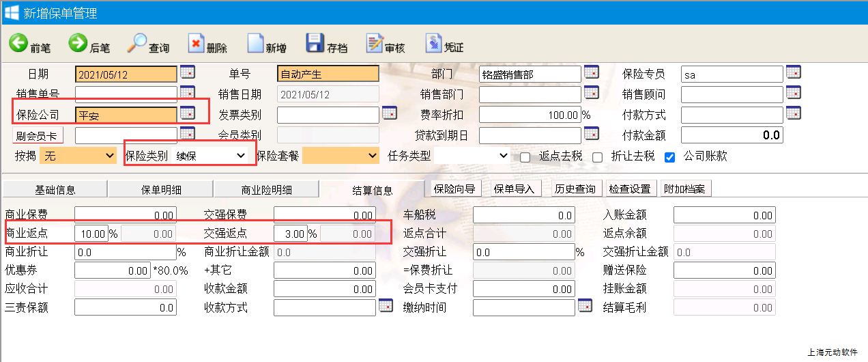Screen dimensions: 868x362
Task: Uncheck the 公司账款 checkbox
Action: coord(669,157)
